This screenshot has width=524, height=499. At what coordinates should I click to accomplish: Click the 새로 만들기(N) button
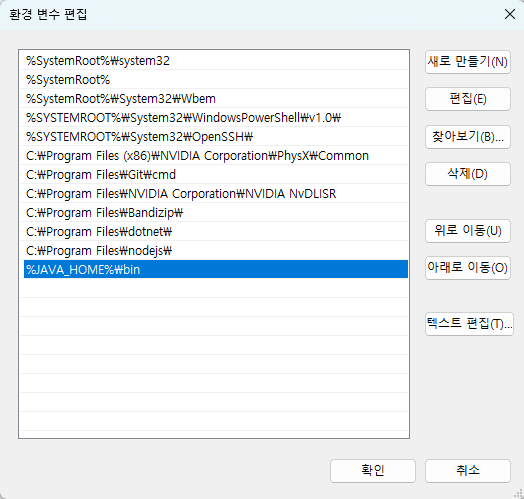[x=468, y=62]
